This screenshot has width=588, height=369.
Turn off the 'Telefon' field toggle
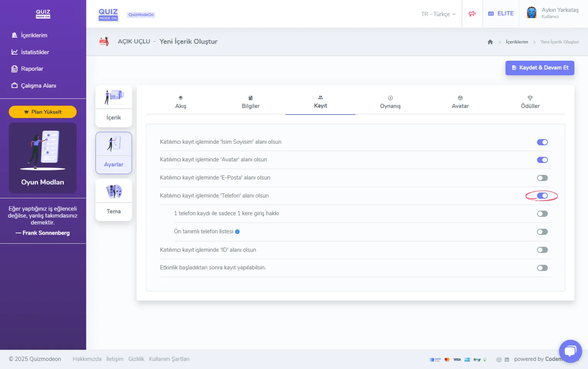(x=542, y=196)
